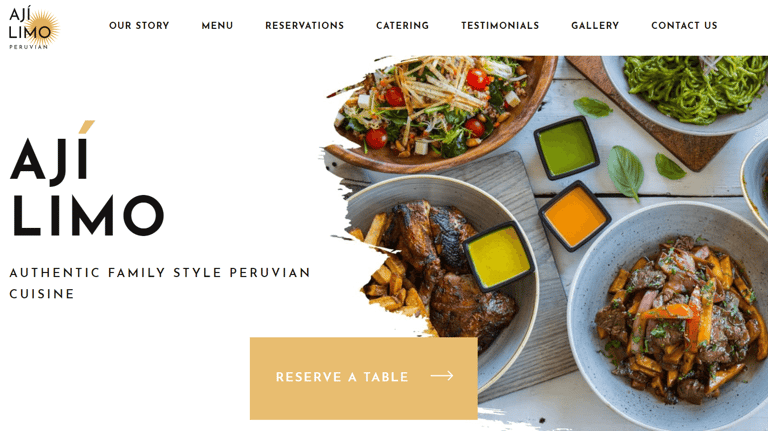The image size is (768, 431).
Task: View the Testimonials page
Action: (500, 25)
